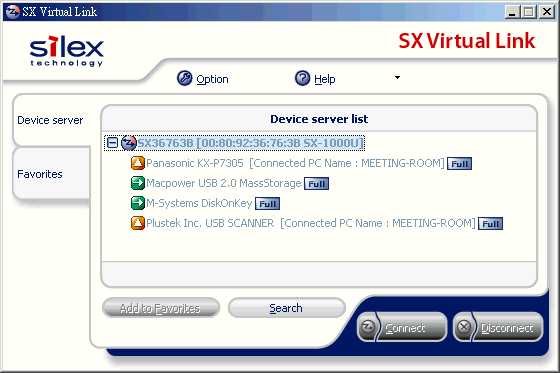
Task: Minimize the SX Virtual Link window
Action: point(512,12)
